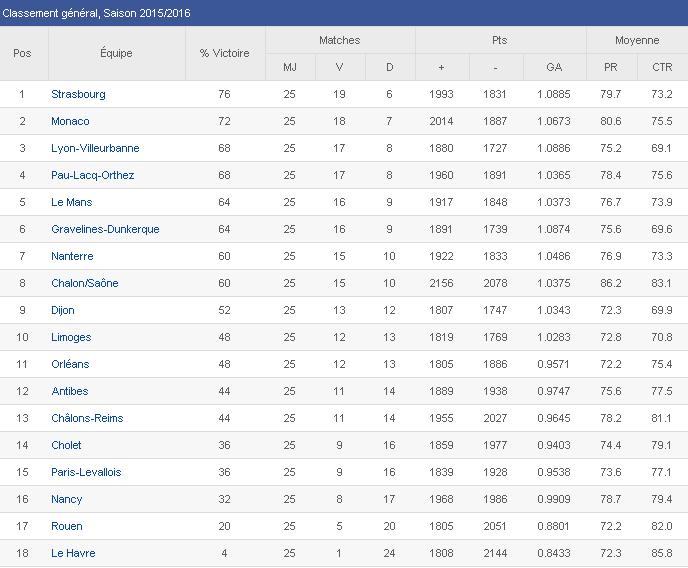Open the Nanterre team page
This screenshot has width=688, height=568.
click(72, 256)
